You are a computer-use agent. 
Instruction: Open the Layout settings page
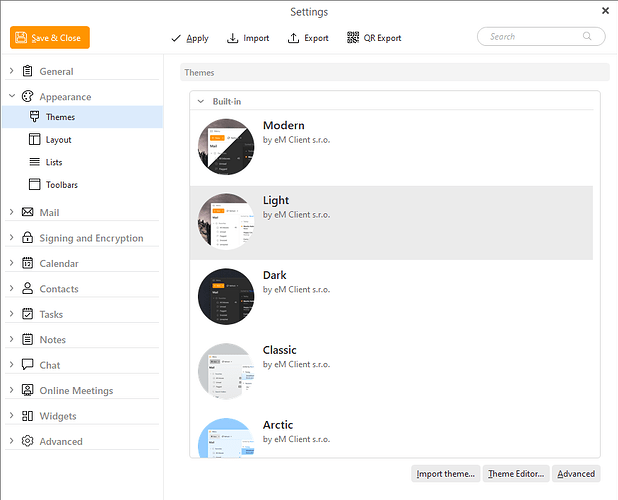point(82,139)
